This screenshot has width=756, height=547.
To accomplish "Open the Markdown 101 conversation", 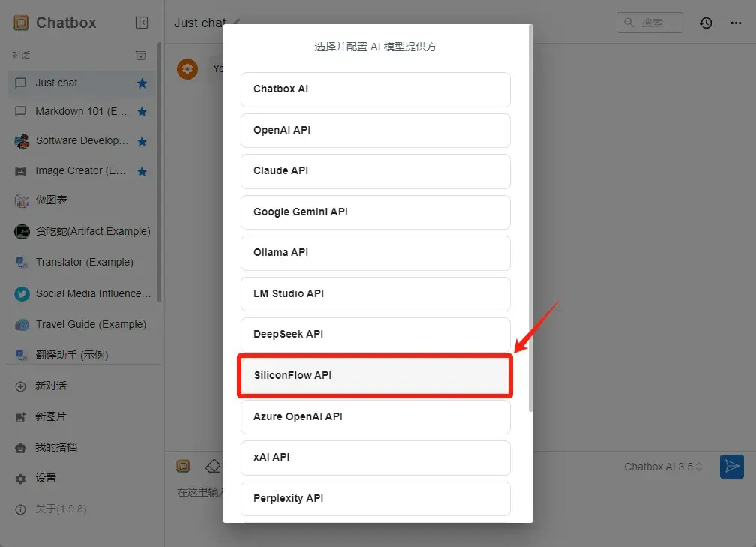I will tap(82, 111).
